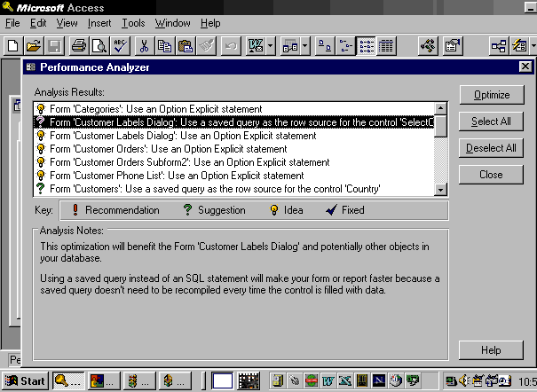Click the Relationships toolbar icon

point(427,45)
